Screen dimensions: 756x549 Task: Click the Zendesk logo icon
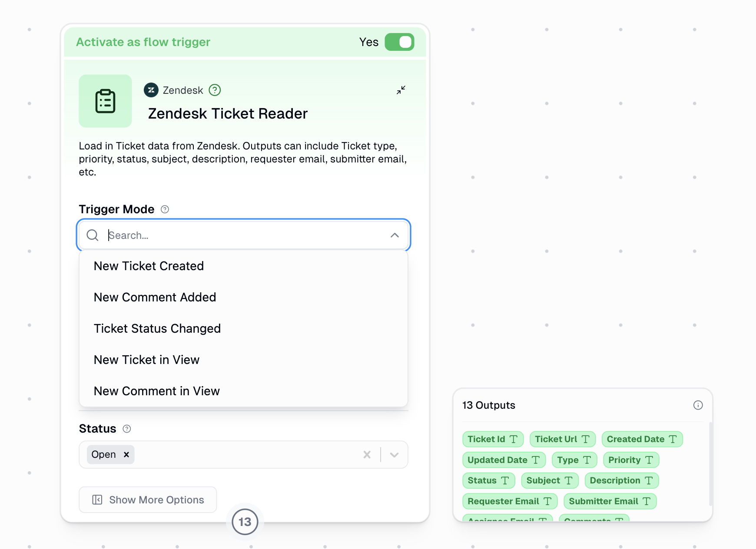pos(151,90)
